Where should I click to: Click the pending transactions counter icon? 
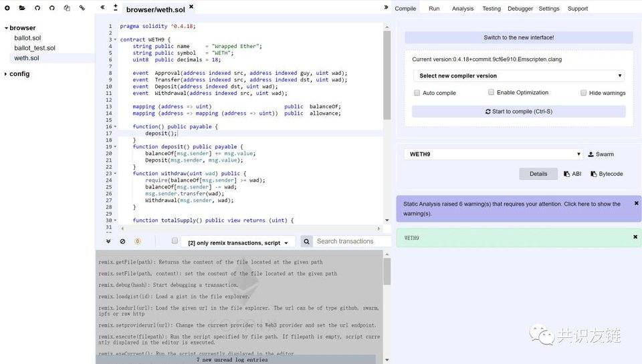(138, 241)
